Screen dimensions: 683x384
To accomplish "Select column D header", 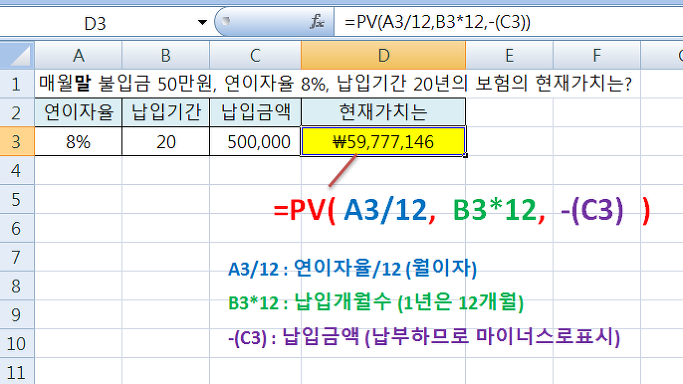I will click(383, 55).
